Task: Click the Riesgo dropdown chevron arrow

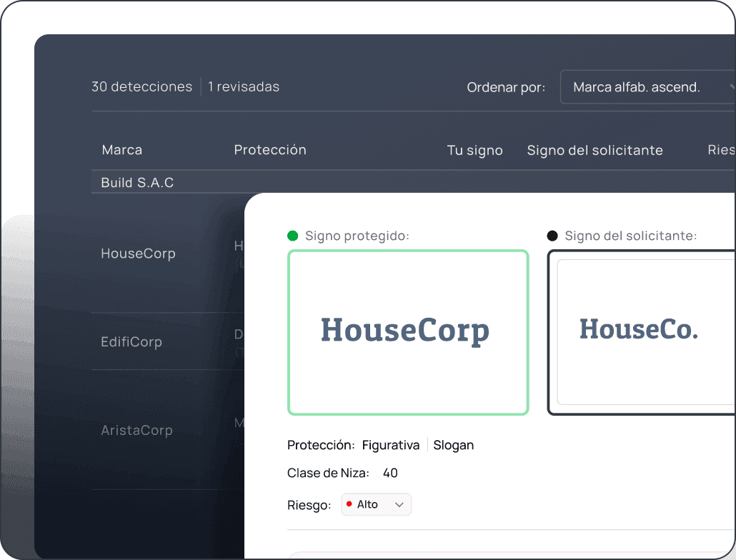Action: coord(399,505)
